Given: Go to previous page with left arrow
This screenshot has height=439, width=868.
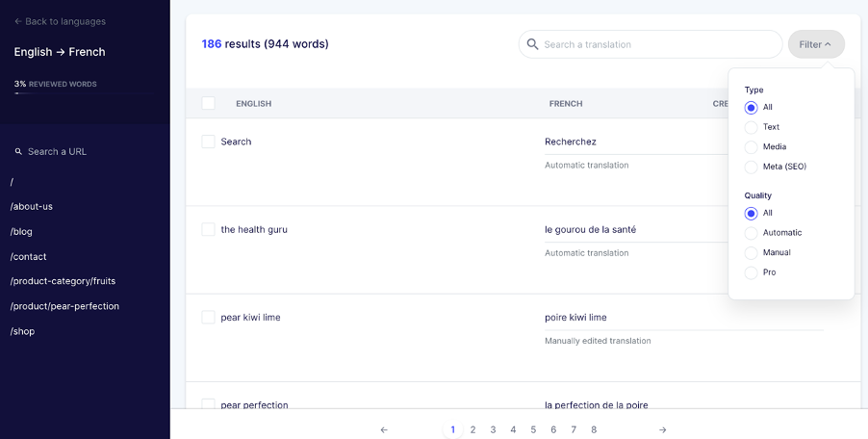Looking at the screenshot, I should point(384,429).
